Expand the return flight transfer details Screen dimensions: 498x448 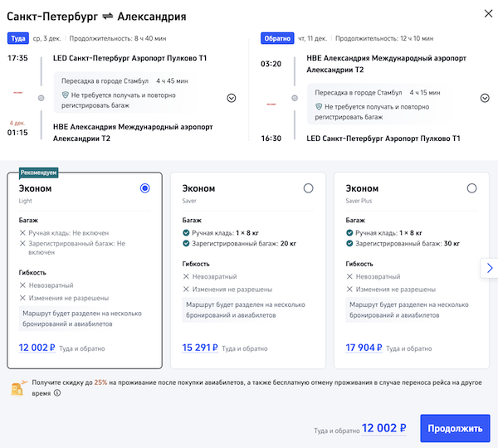[485, 98]
